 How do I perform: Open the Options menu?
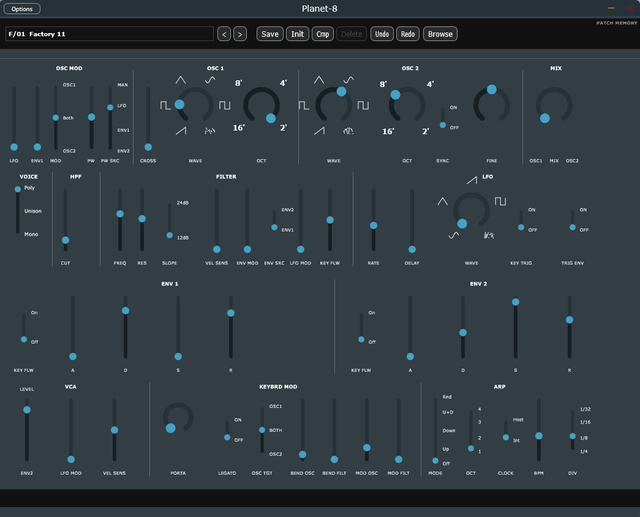click(22, 9)
